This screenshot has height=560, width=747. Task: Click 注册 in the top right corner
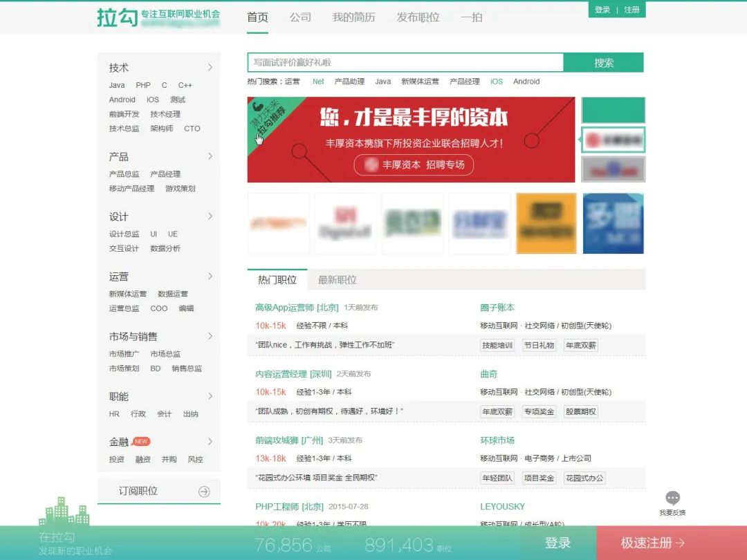click(x=631, y=10)
